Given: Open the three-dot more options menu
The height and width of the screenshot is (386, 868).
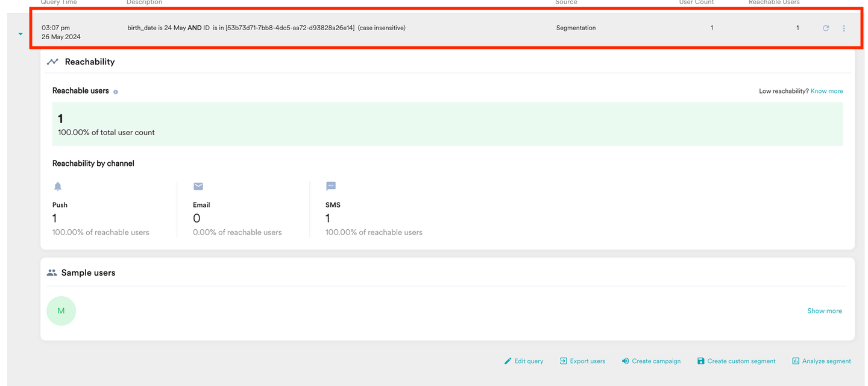Looking at the screenshot, I should (x=844, y=28).
